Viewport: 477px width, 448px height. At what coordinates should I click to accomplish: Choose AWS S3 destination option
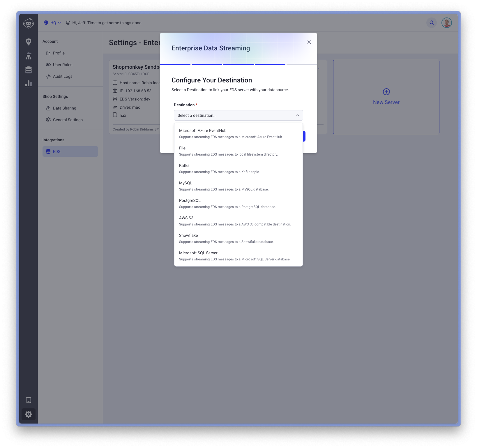tap(238, 221)
